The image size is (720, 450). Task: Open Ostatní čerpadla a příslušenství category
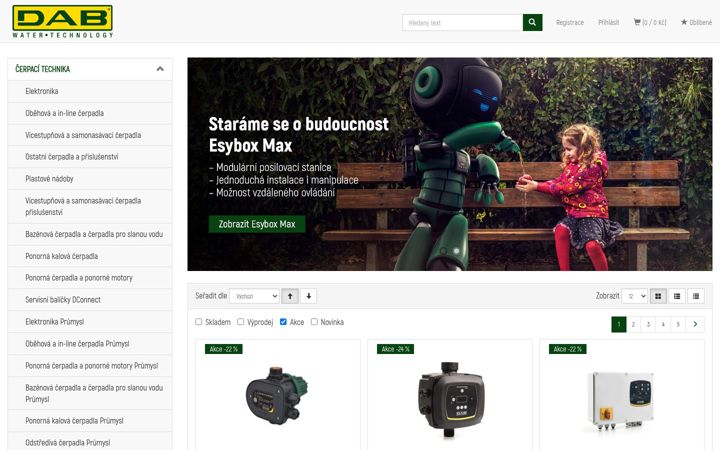tap(90, 157)
